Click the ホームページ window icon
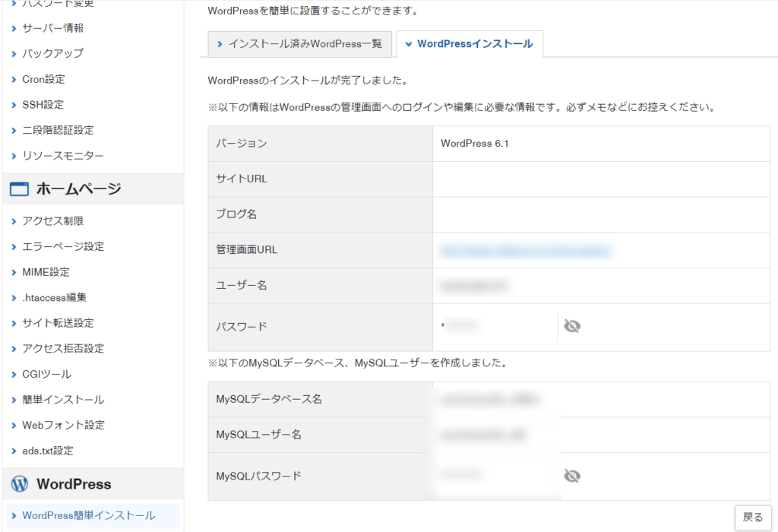778x532 pixels. tap(19, 189)
